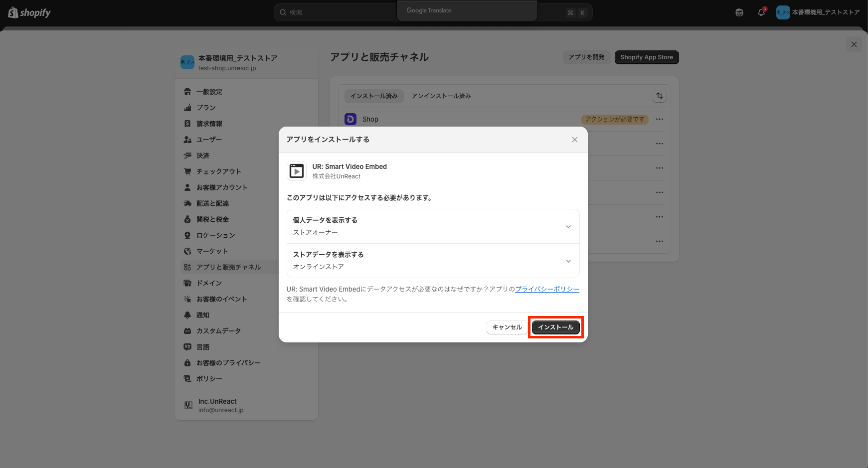Viewport: 868px width, 468px height.
Task: Open the sidekick assistant icon in top bar
Action: tap(739, 12)
